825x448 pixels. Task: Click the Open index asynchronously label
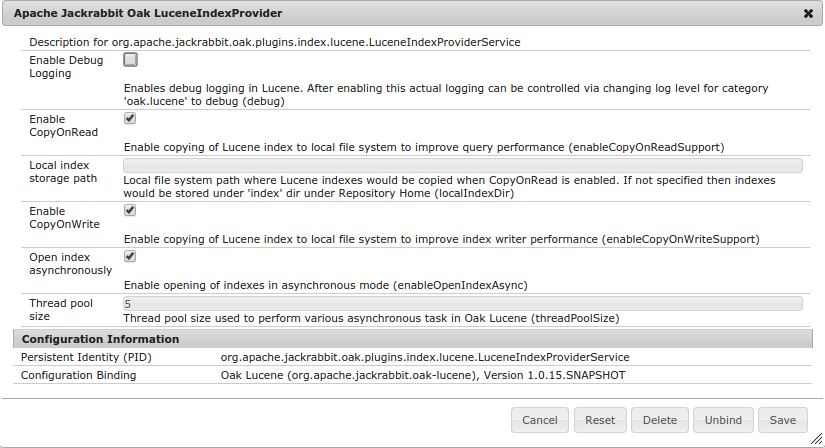tap(70, 264)
